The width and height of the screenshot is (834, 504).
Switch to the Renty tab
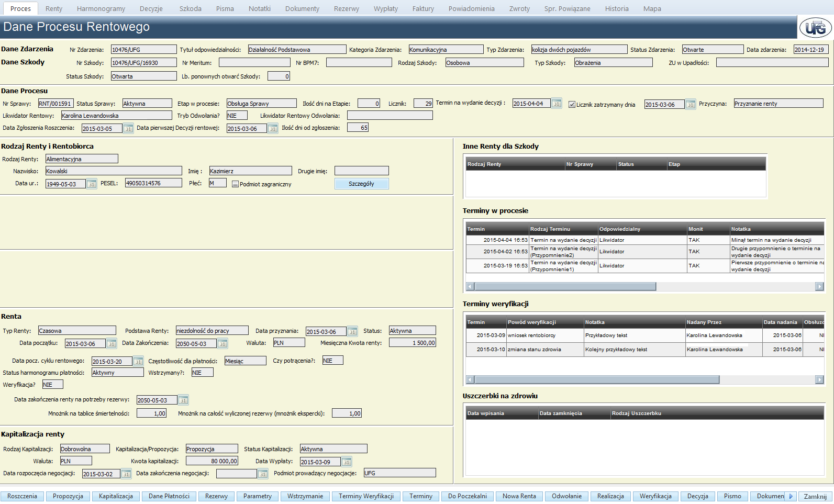(x=54, y=8)
